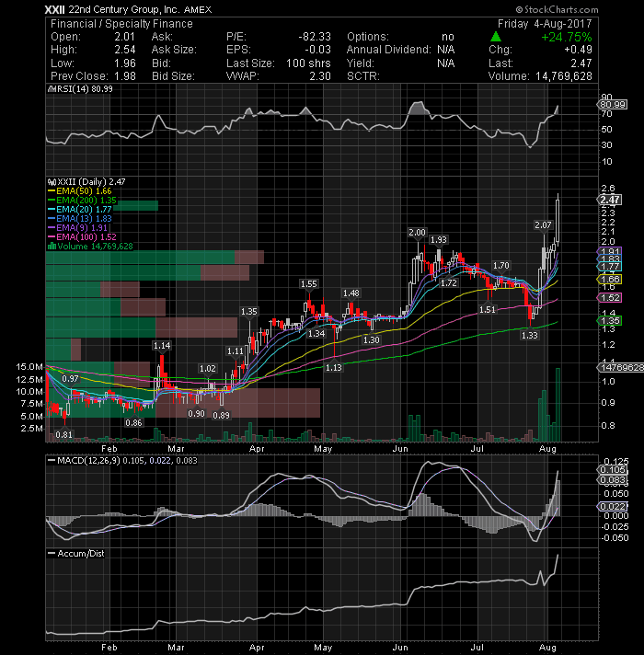
Task: Click the green up-triangle price change icon
Action: (x=496, y=37)
